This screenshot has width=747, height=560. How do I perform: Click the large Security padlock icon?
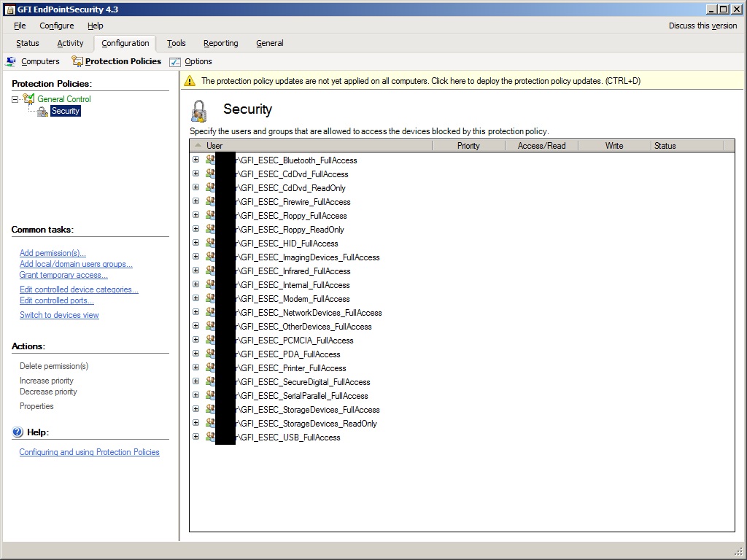tap(198, 111)
